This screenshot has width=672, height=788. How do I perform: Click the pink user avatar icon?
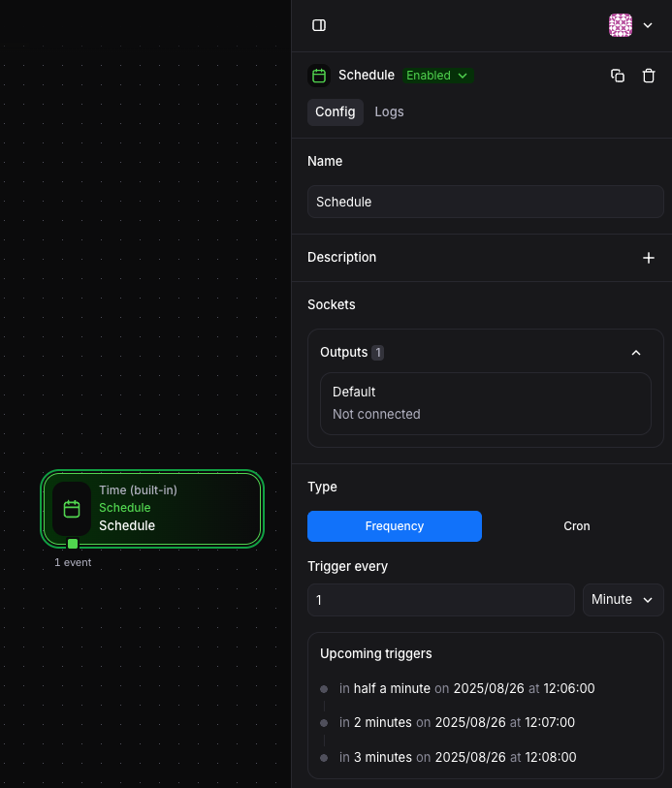coord(621,25)
